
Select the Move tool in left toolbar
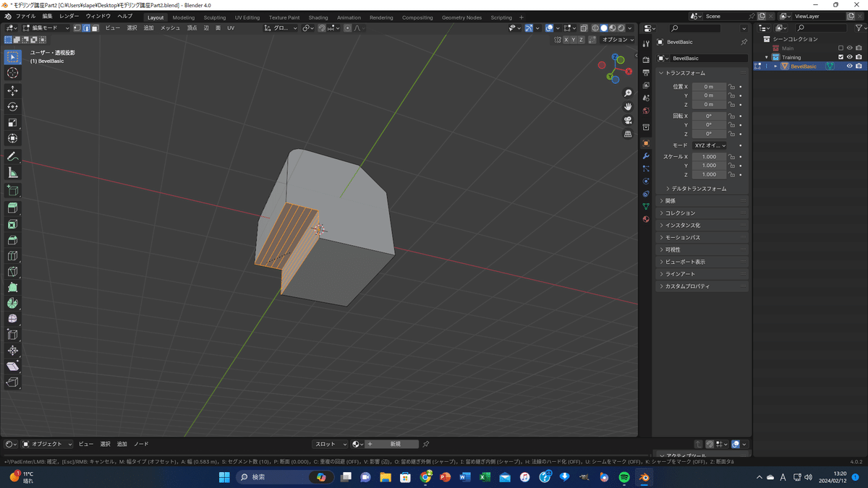coord(12,90)
